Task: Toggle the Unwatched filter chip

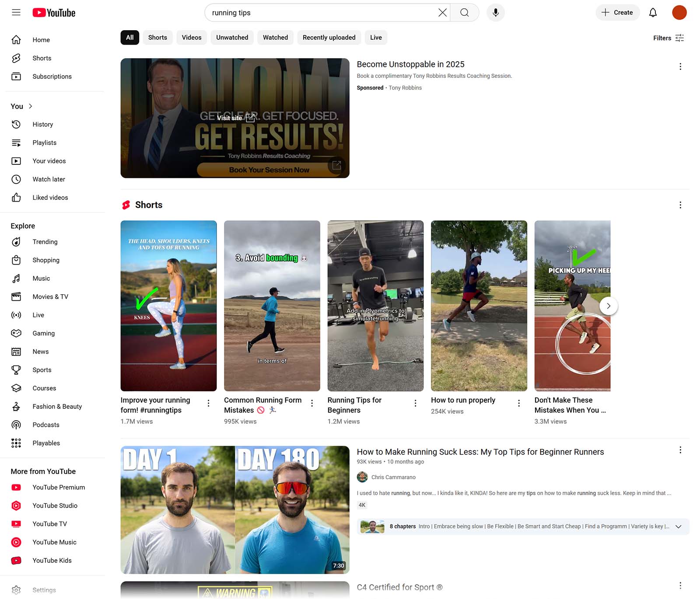Action: (232, 37)
